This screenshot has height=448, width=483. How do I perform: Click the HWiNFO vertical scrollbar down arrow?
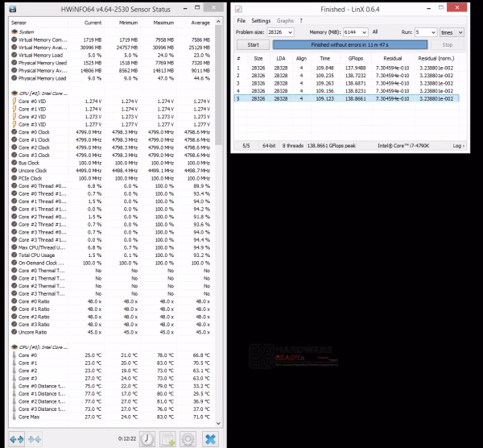[x=218, y=423]
